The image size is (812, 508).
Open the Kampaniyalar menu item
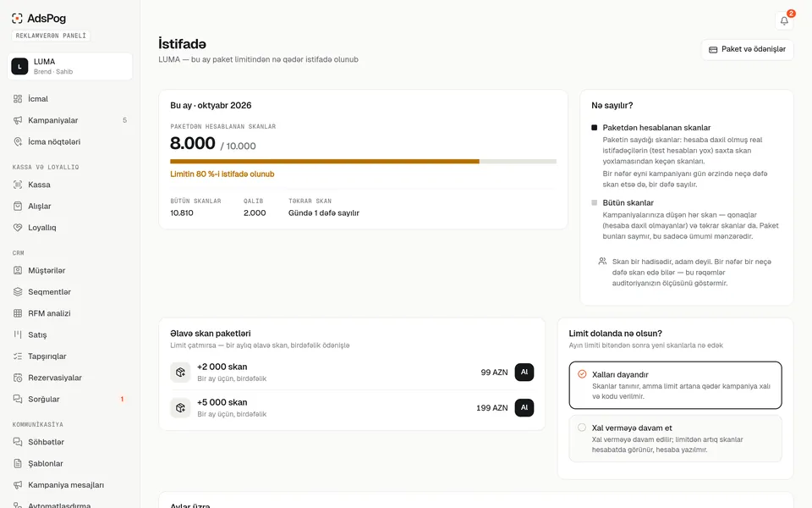tap(70, 120)
